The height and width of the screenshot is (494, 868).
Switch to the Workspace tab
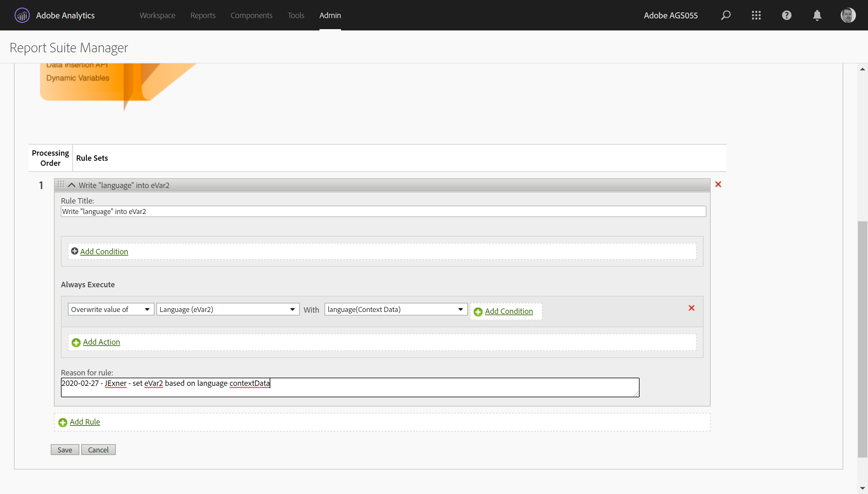[x=157, y=15]
